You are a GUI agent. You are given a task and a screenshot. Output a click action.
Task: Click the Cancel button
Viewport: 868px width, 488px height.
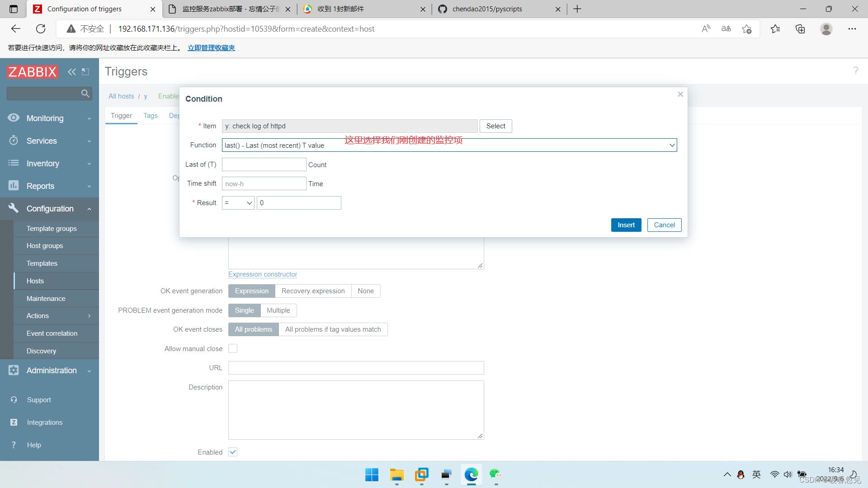tap(664, 225)
